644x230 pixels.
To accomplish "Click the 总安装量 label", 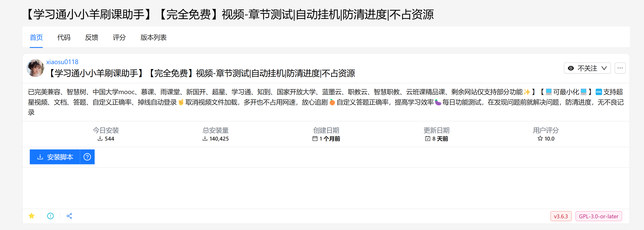I will pyautogui.click(x=216, y=130).
